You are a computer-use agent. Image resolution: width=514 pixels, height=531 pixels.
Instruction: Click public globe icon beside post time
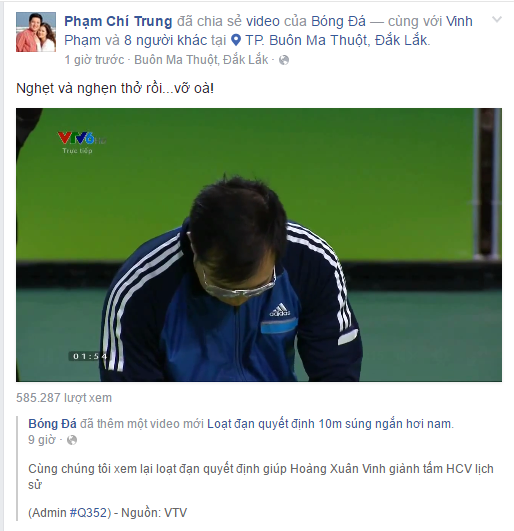(x=284, y=60)
